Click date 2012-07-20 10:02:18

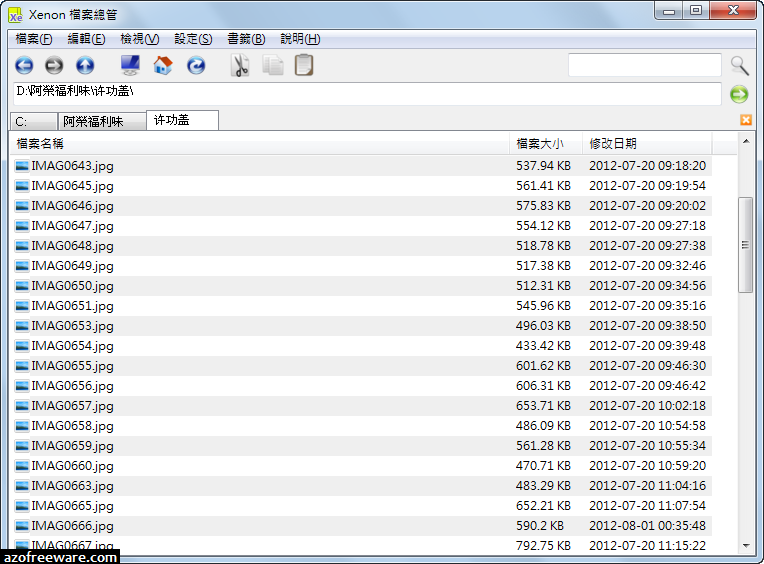tap(647, 406)
